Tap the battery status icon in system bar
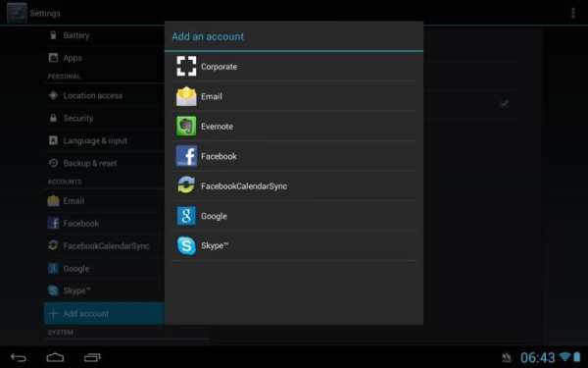This screenshot has width=588, height=368. click(x=577, y=357)
